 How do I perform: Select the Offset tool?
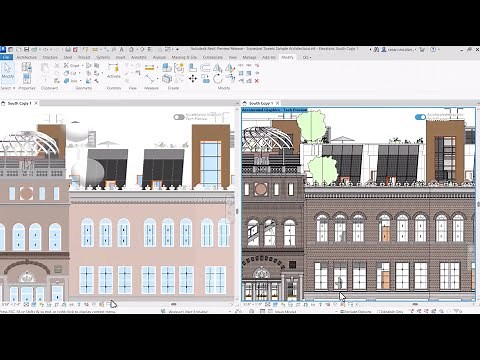point(205,68)
